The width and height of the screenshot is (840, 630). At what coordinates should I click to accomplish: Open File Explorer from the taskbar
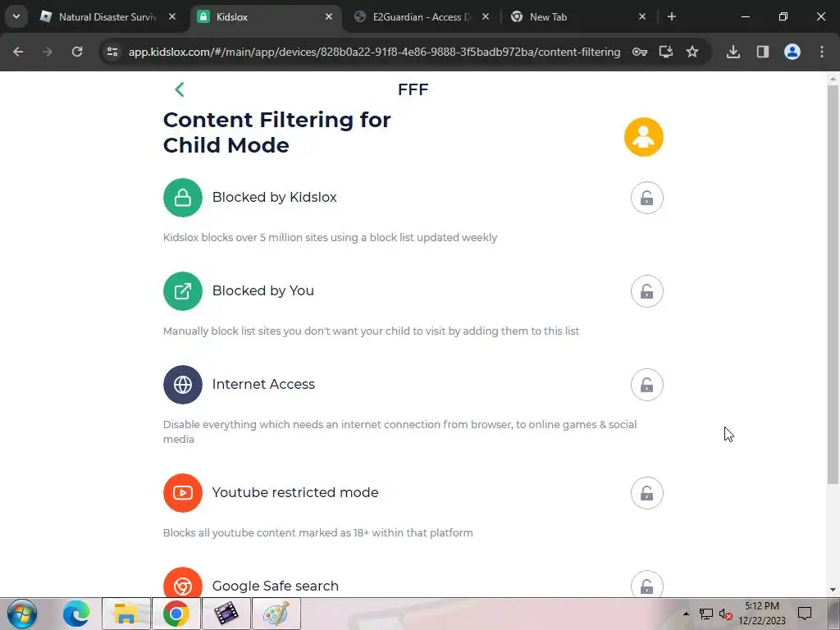click(126, 614)
